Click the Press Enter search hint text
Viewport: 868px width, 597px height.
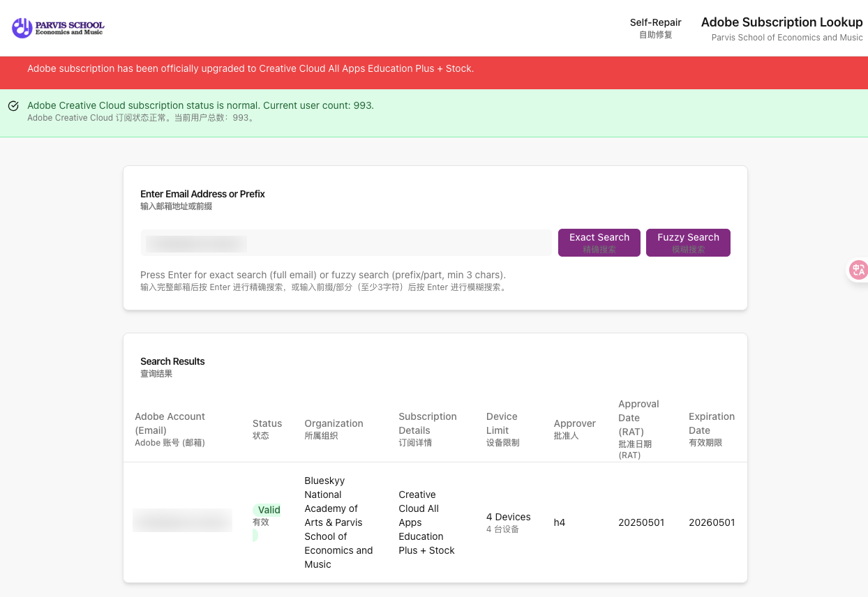pos(323,275)
